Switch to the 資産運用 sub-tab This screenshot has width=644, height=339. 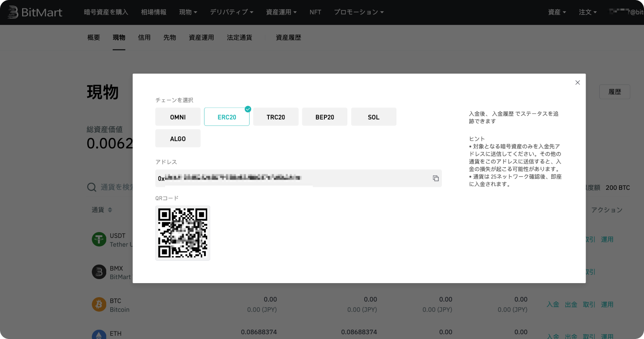201,37
